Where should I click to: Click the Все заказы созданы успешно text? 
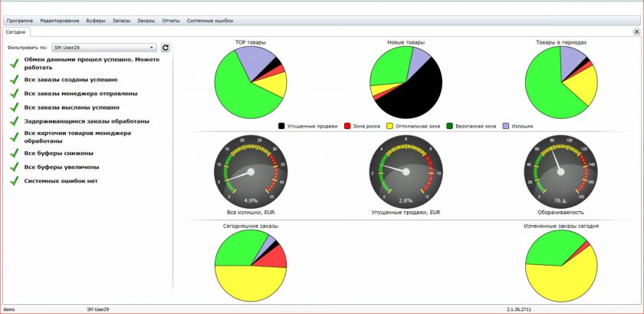(x=71, y=80)
